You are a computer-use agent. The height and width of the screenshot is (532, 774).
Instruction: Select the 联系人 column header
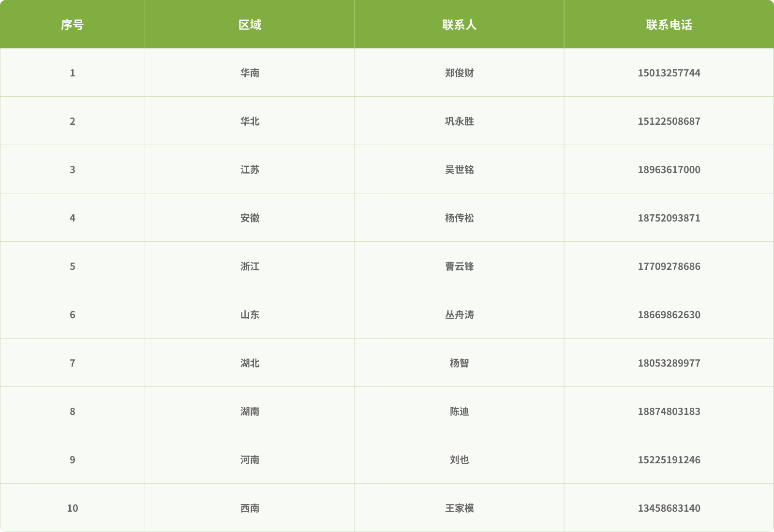pos(459,25)
